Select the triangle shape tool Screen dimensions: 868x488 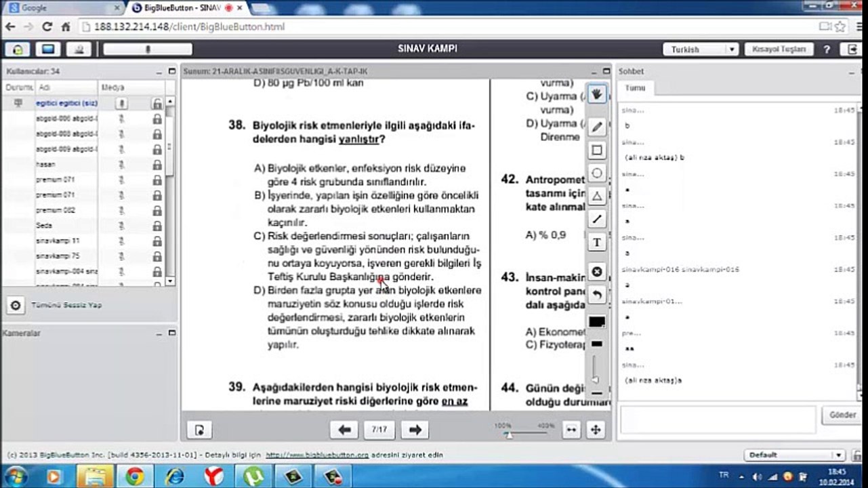(x=597, y=196)
